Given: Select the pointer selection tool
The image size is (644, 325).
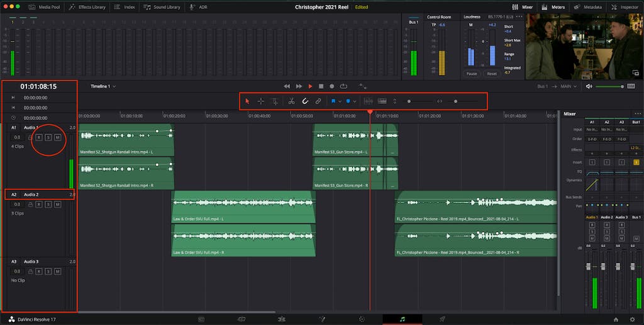Looking at the screenshot, I should pyautogui.click(x=247, y=101).
